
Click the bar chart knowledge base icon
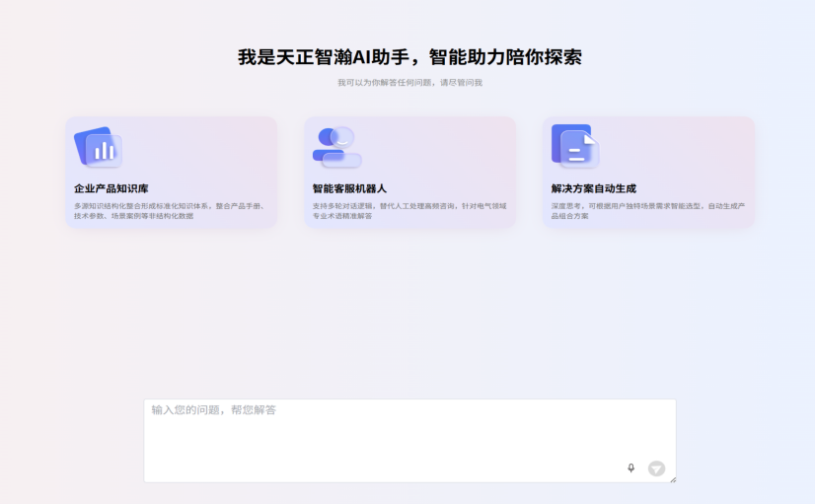tap(98, 147)
